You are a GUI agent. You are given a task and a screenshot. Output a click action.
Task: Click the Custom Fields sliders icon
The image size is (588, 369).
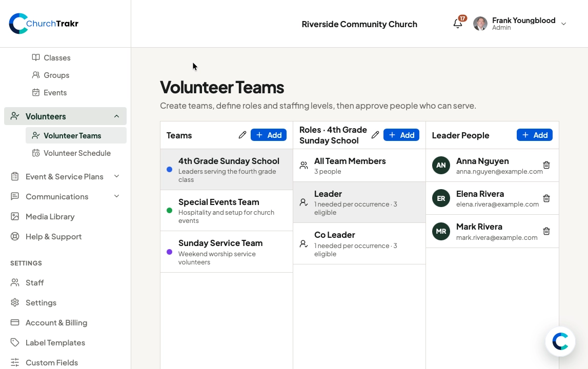pyautogui.click(x=15, y=363)
